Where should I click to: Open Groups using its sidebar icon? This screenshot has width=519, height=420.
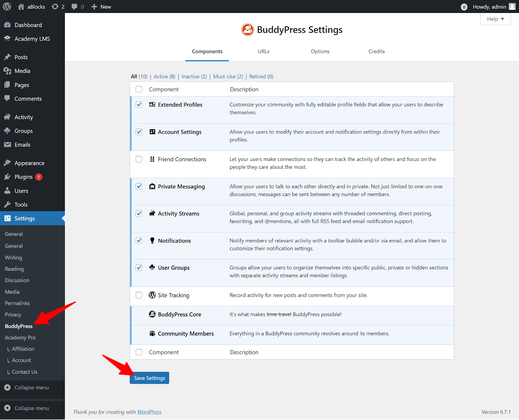coord(7,131)
